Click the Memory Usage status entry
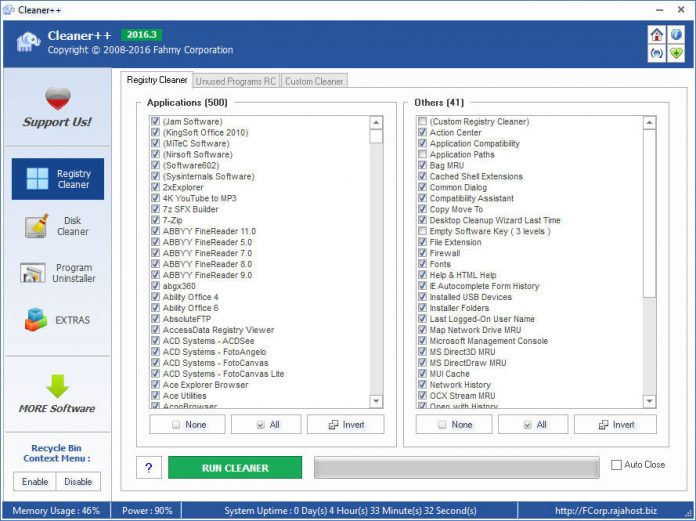The image size is (696, 521). pyautogui.click(x=56, y=510)
